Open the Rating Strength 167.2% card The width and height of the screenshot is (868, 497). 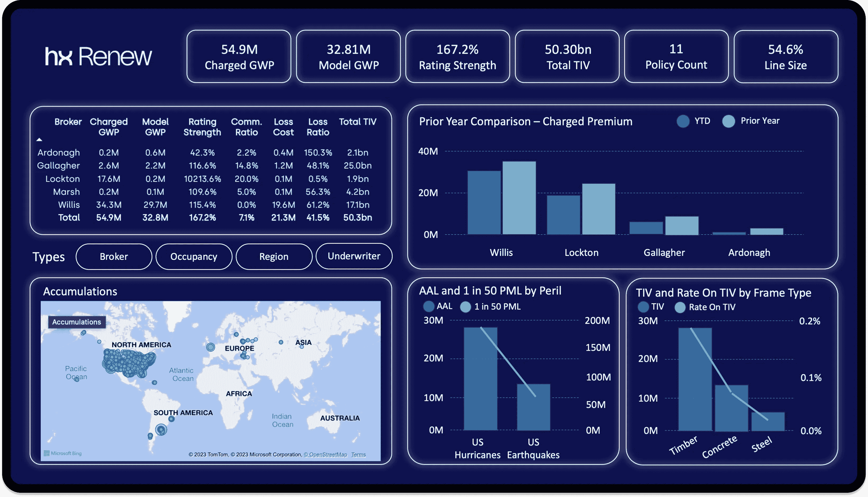pyautogui.click(x=458, y=57)
